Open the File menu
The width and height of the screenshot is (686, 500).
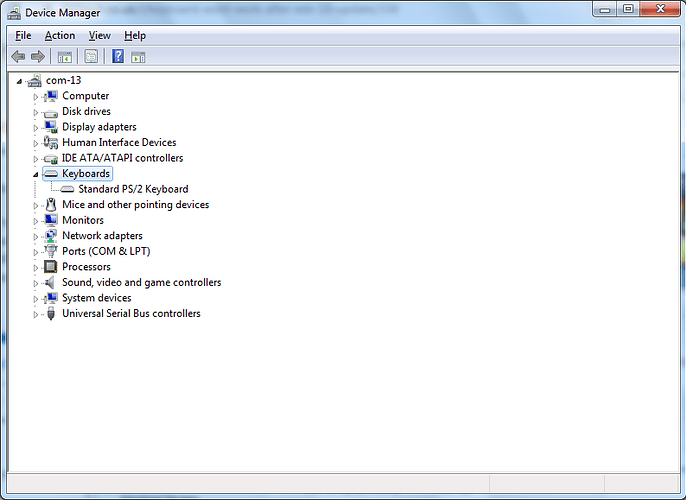coord(23,35)
